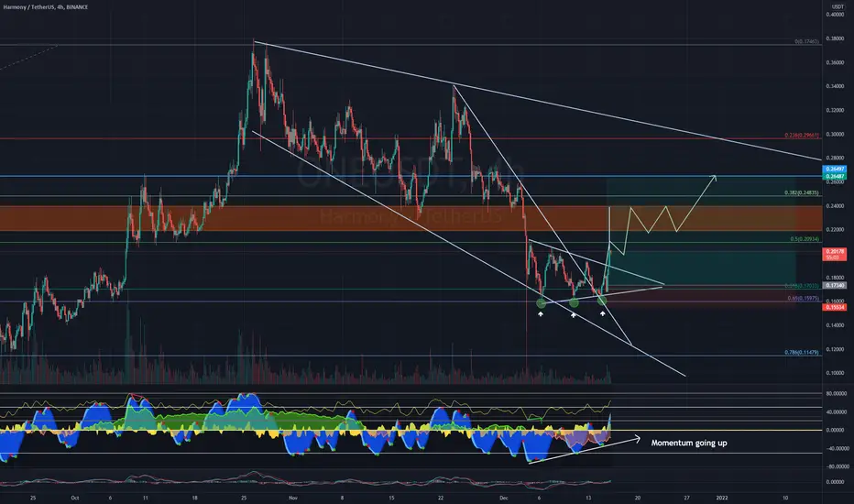The width and height of the screenshot is (854, 504).
Task: Click the red 0.15534 stop price label
Action: pos(835,307)
